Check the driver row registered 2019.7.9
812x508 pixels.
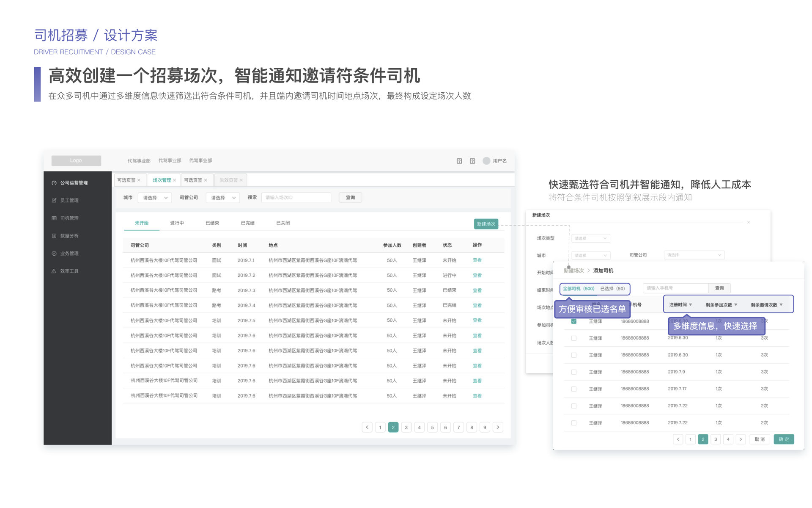[x=574, y=372]
